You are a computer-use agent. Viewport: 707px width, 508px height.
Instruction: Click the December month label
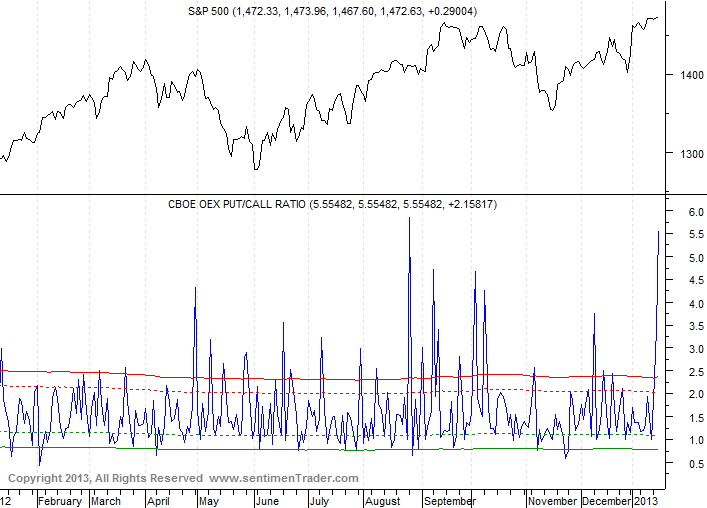click(x=606, y=501)
